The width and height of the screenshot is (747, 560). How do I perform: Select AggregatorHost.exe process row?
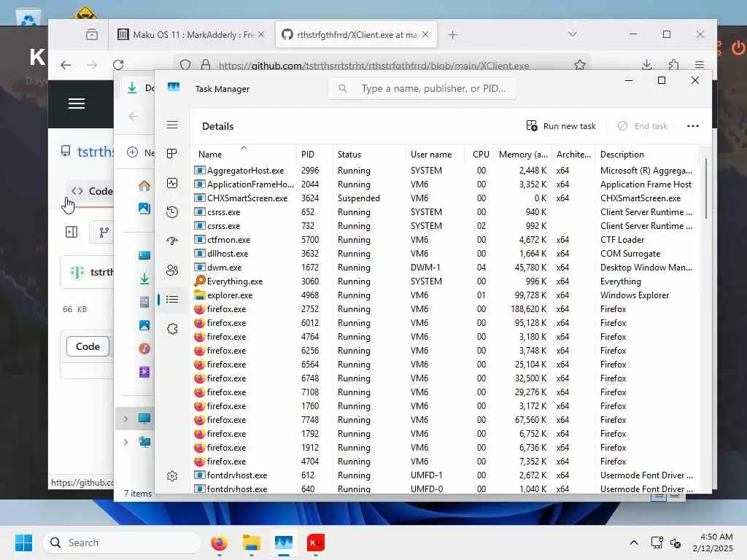(x=446, y=171)
